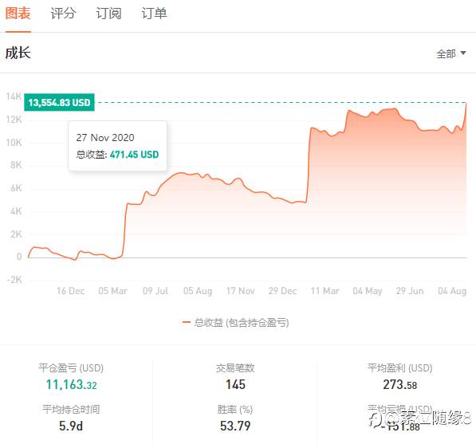Open the 订阅 tab
This screenshot has height=448, width=476.
[108, 14]
